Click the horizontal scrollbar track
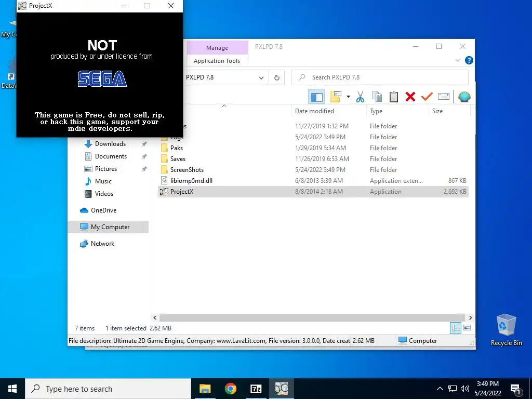The width and height of the screenshot is (532, 399). pos(312,317)
